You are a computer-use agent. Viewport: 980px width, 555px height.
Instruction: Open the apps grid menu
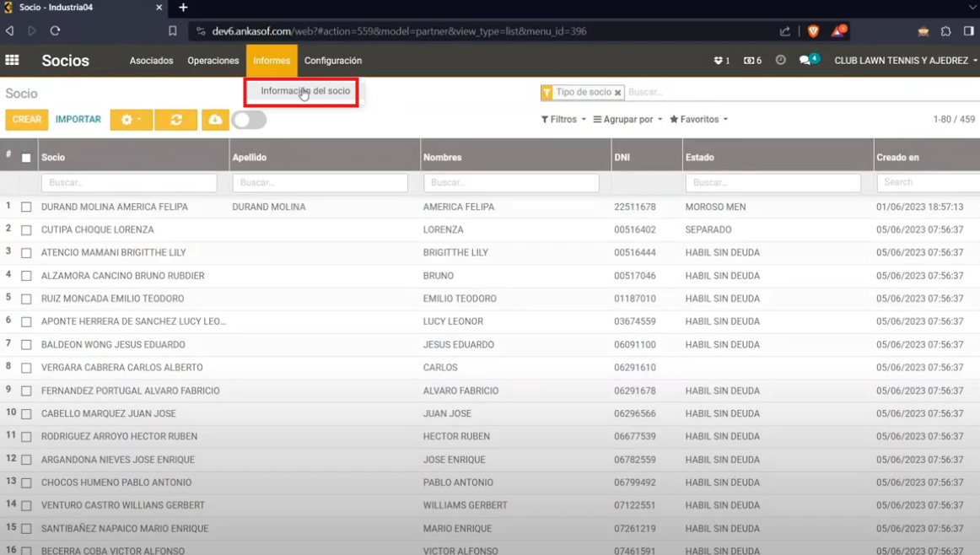12,61
